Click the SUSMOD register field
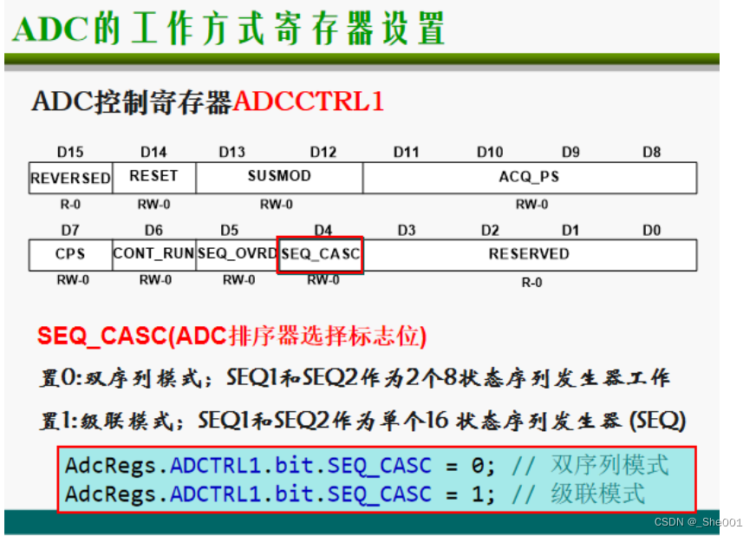The image size is (756, 536). (x=278, y=176)
